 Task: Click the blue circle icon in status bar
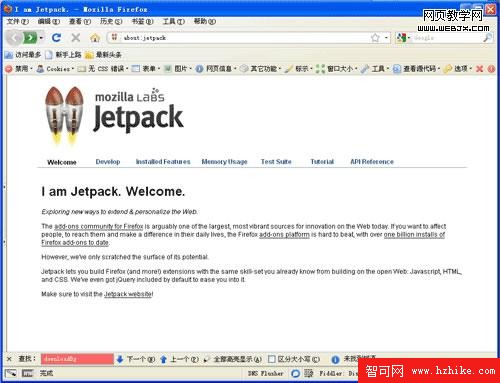295,373
